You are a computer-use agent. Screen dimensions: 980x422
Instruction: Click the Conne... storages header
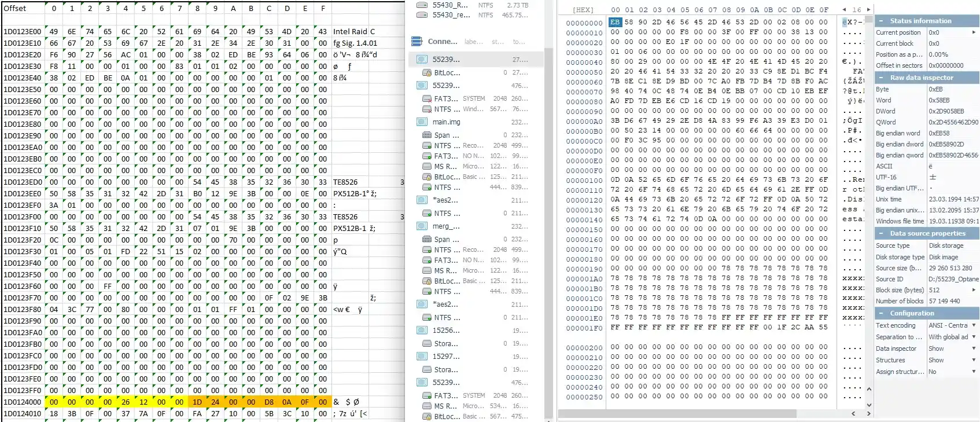(442, 42)
